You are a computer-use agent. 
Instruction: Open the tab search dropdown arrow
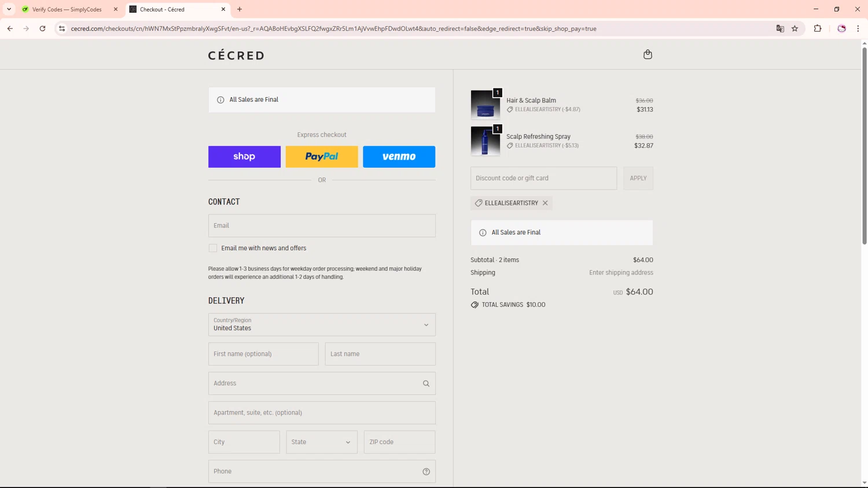(9, 9)
